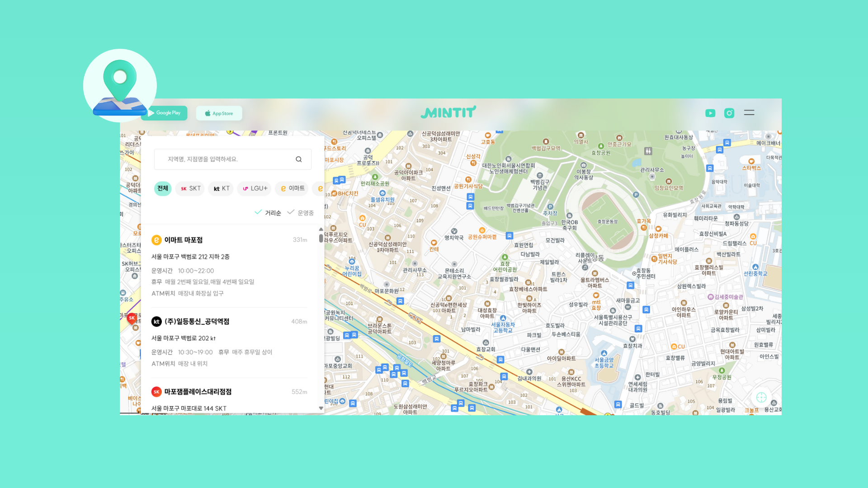Screen dimensions: 868x488
Task: Click the 효창어린이공원 tree icon
Action: point(505,257)
